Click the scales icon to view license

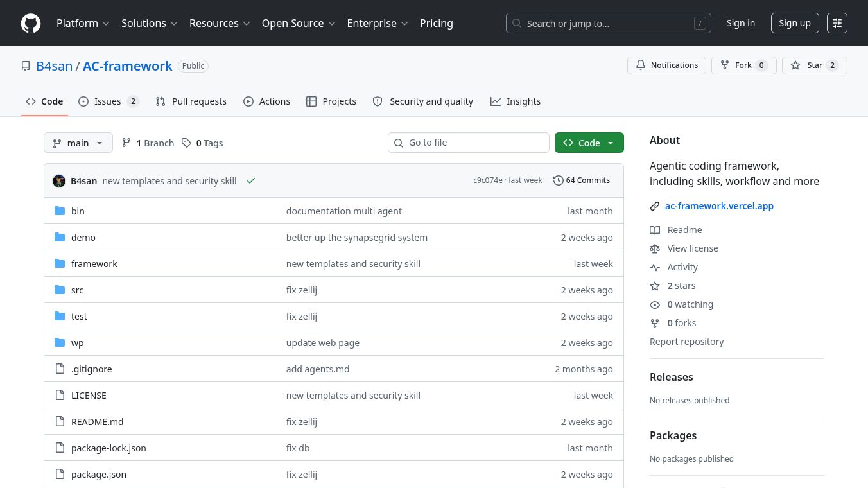(x=655, y=248)
